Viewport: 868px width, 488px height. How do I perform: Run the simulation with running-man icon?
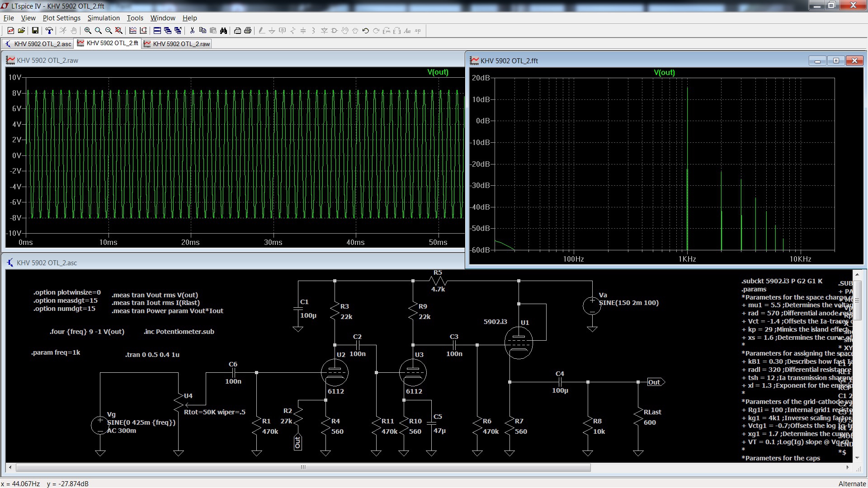(63, 31)
